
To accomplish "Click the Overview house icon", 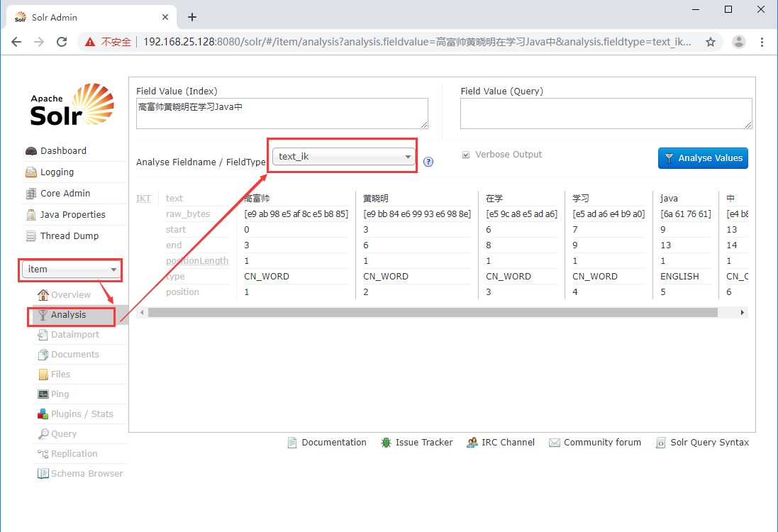I will [x=43, y=295].
